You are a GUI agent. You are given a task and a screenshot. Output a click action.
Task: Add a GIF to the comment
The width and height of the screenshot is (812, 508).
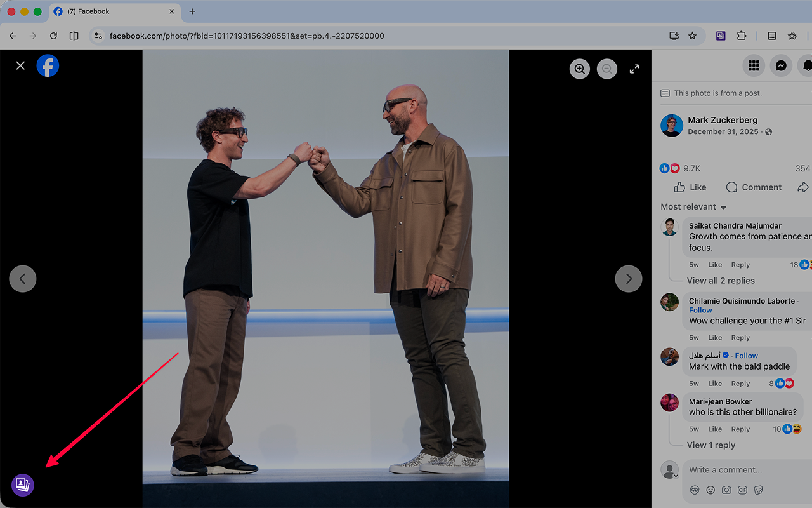[x=742, y=490]
